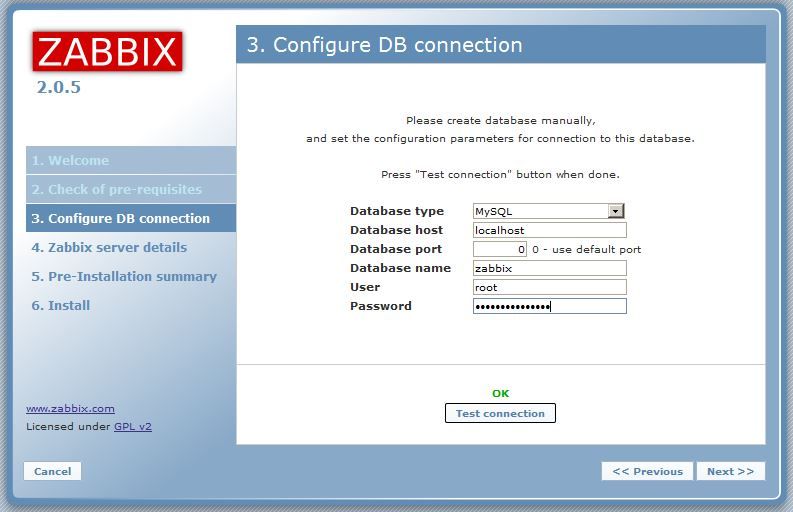Click the 'User' label
793x512 pixels.
coord(365,287)
